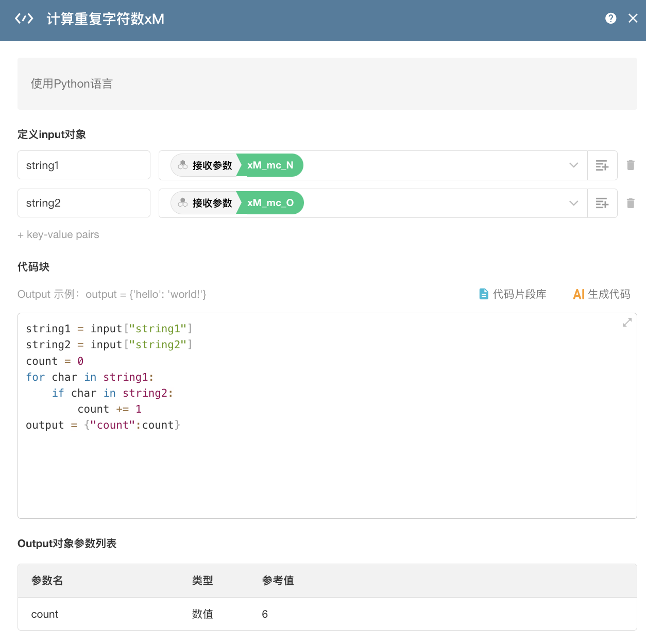Select the xM_mc_O parameter tag

coord(270,204)
